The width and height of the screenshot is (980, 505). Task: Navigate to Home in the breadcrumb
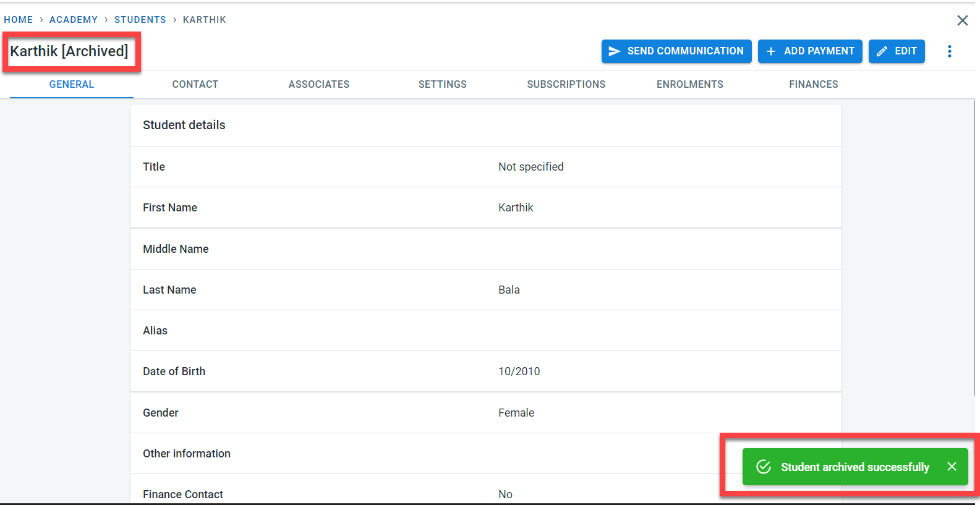pyautogui.click(x=19, y=20)
